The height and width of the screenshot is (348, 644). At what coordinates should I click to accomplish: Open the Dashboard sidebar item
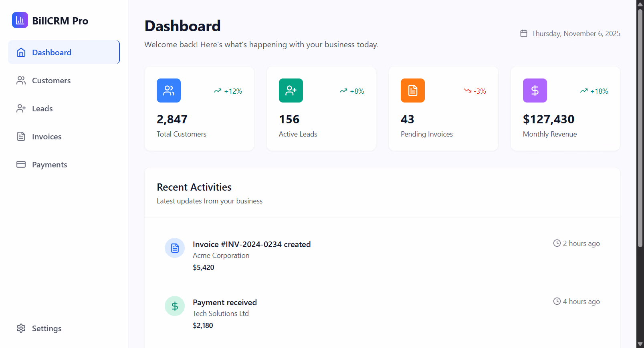(64, 52)
